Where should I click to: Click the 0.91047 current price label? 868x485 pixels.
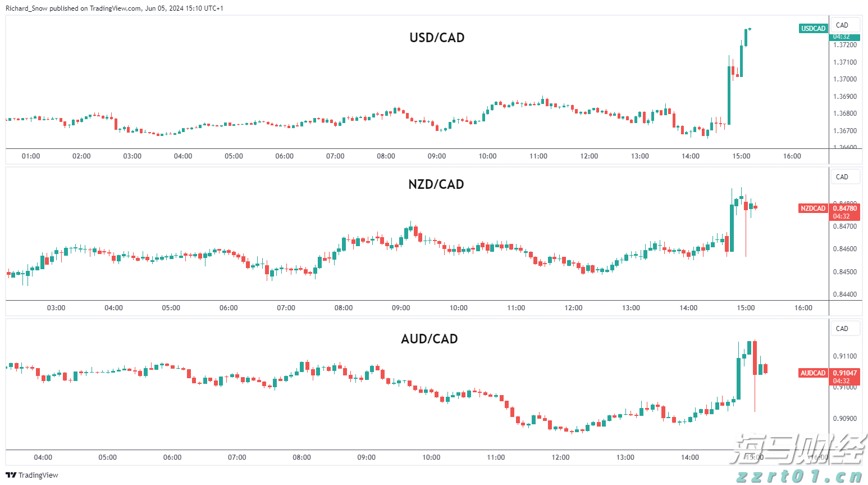[x=845, y=373]
